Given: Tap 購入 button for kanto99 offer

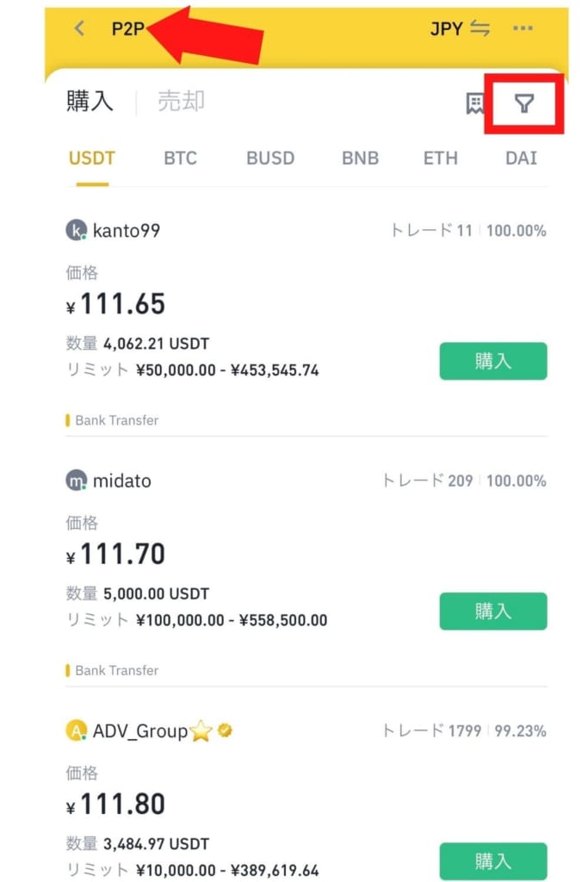Looking at the screenshot, I should point(493,361).
